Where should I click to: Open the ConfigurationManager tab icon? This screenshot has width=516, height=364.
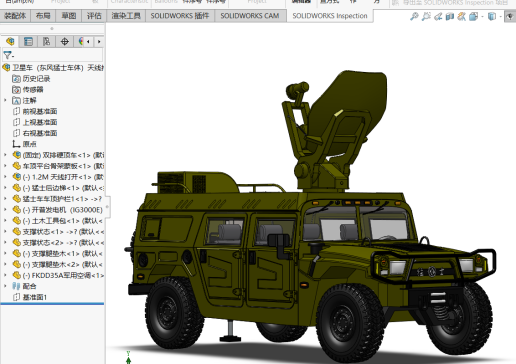pyautogui.click(x=46, y=41)
